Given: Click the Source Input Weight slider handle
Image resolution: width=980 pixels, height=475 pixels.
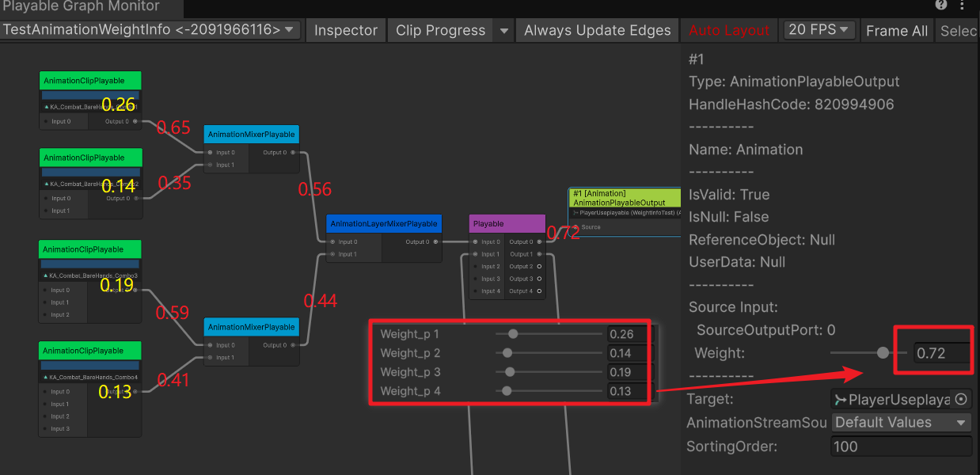Looking at the screenshot, I should [x=883, y=353].
